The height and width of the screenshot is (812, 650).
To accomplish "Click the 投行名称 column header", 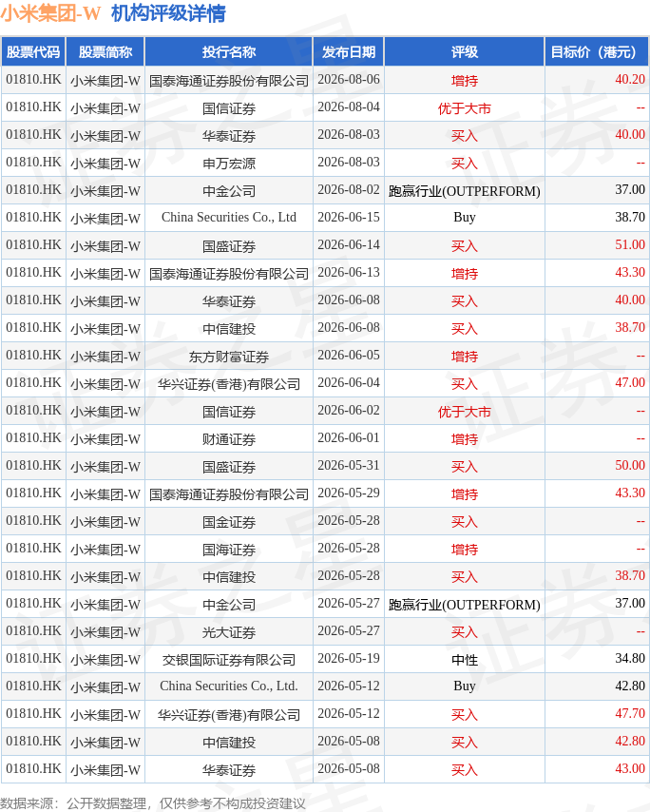I will pyautogui.click(x=229, y=51).
